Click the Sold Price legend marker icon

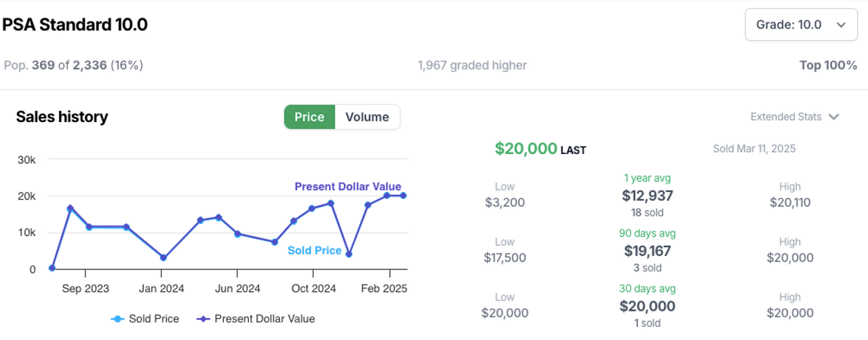[x=118, y=318]
